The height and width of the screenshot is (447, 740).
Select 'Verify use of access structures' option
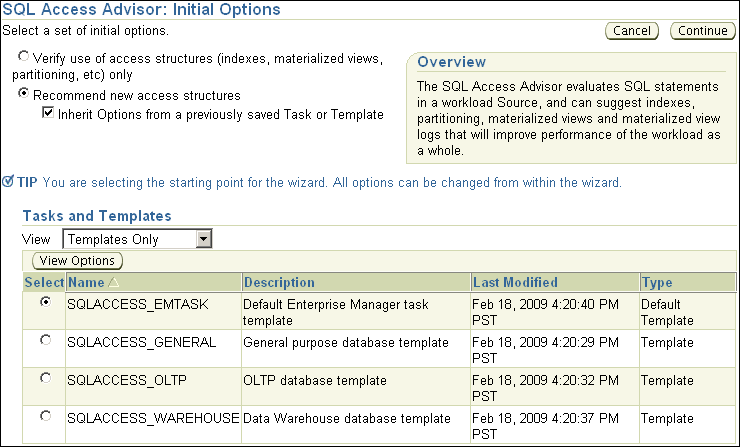click(24, 59)
